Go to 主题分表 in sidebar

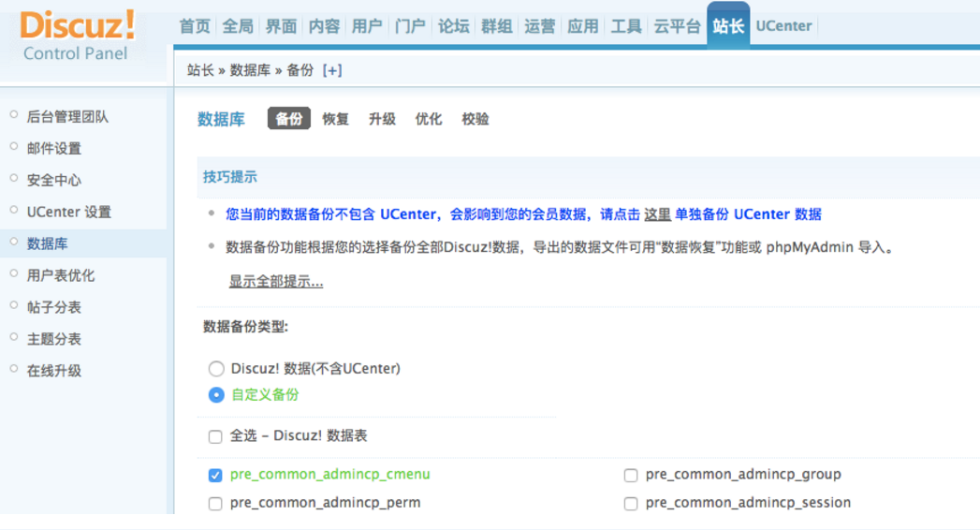click(x=53, y=339)
